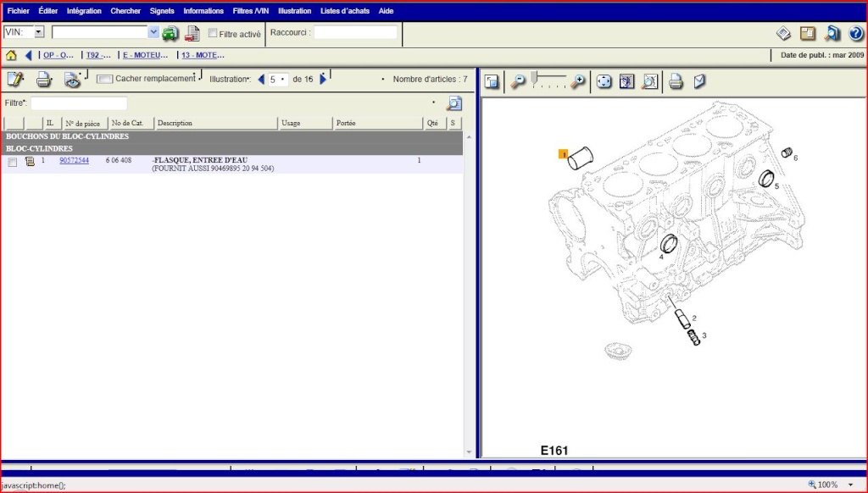
Task: Click the green car vehicle icon
Action: 170,33
